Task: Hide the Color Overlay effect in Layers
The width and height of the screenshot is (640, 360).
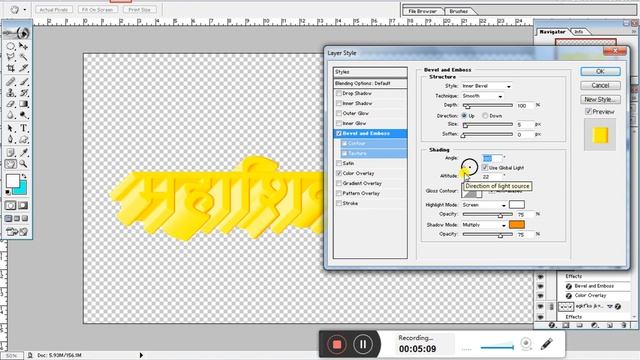Action: [540, 296]
